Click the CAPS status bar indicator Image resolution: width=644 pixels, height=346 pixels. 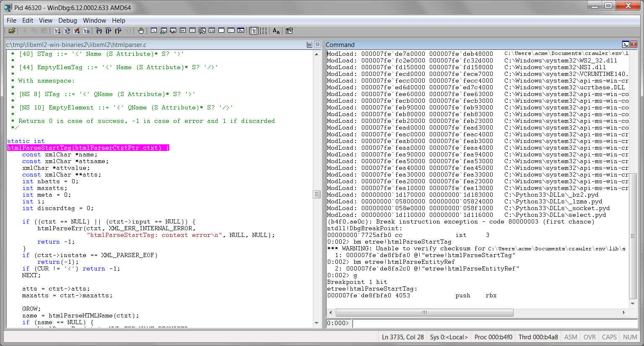click(x=609, y=337)
